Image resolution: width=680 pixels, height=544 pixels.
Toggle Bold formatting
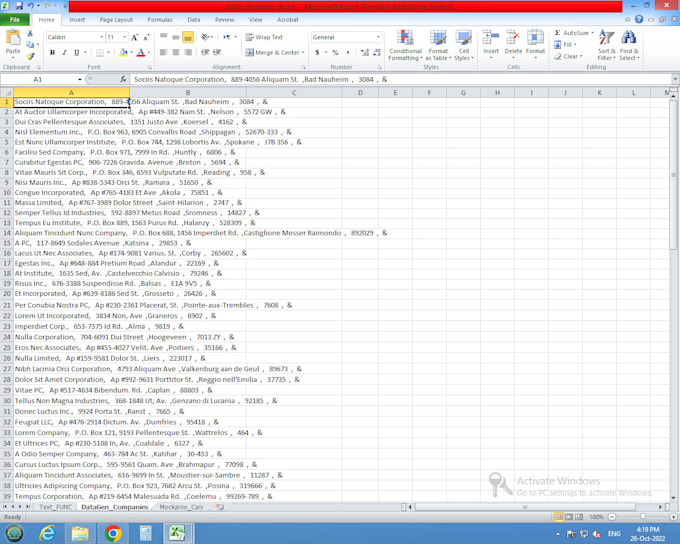(x=52, y=53)
